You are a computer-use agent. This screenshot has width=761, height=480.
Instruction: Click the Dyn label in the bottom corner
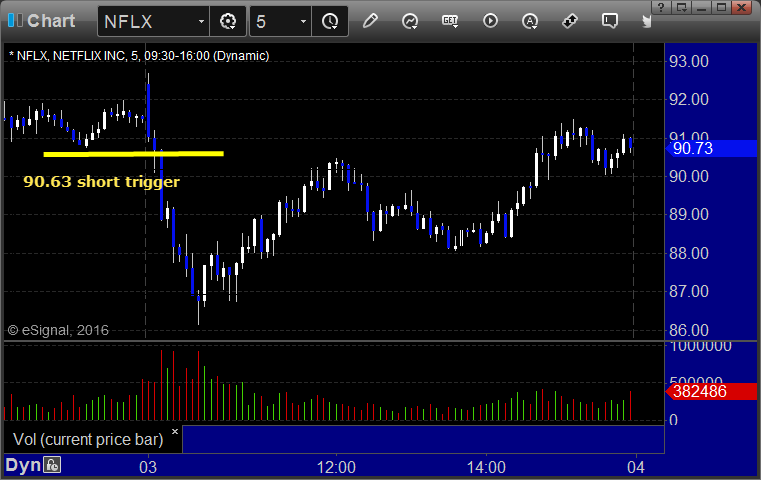pyautogui.click(x=23, y=465)
